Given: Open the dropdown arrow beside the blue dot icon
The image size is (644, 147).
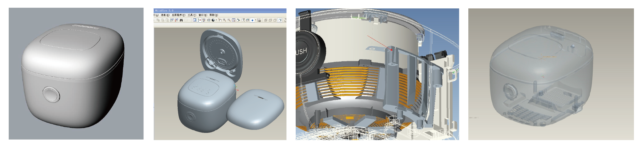Looking at the screenshot, I should pos(255,20).
